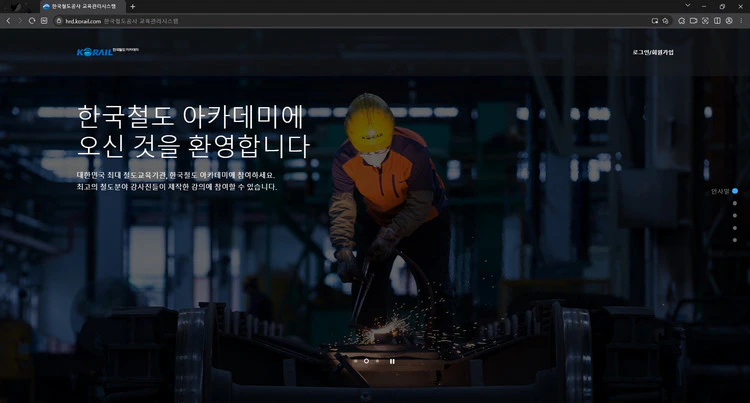
Task: Click the browser back arrow
Action: click(x=8, y=21)
